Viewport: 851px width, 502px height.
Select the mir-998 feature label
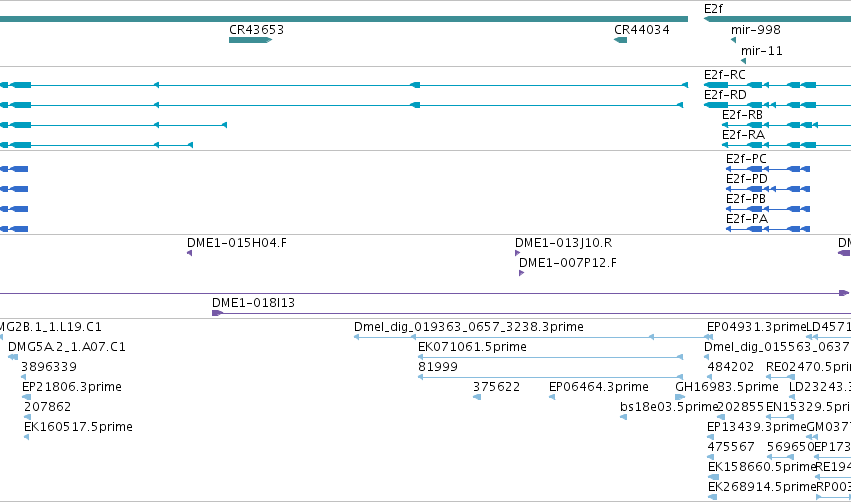755,30
